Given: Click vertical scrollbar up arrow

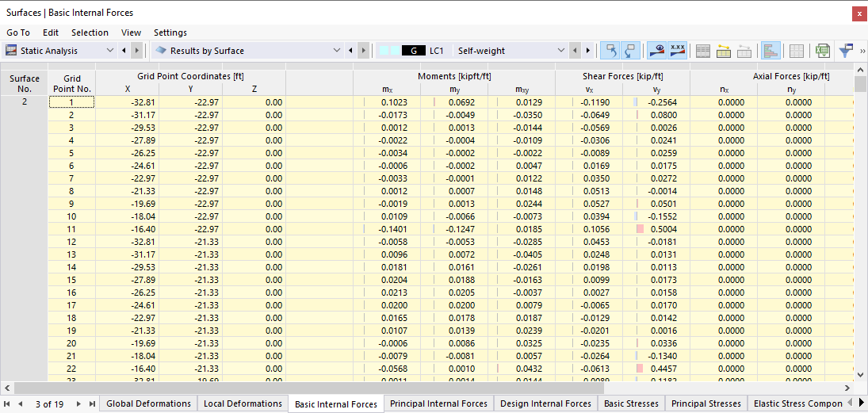Looking at the screenshot, I should tap(860, 70).
